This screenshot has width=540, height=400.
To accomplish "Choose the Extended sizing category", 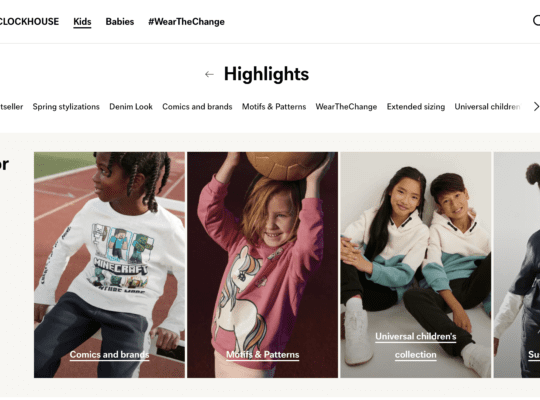I will [416, 107].
